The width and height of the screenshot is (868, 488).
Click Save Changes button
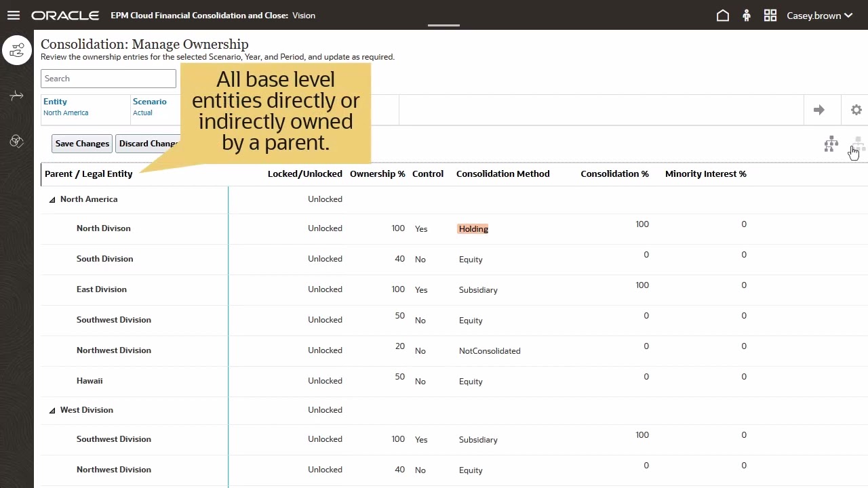[82, 144]
